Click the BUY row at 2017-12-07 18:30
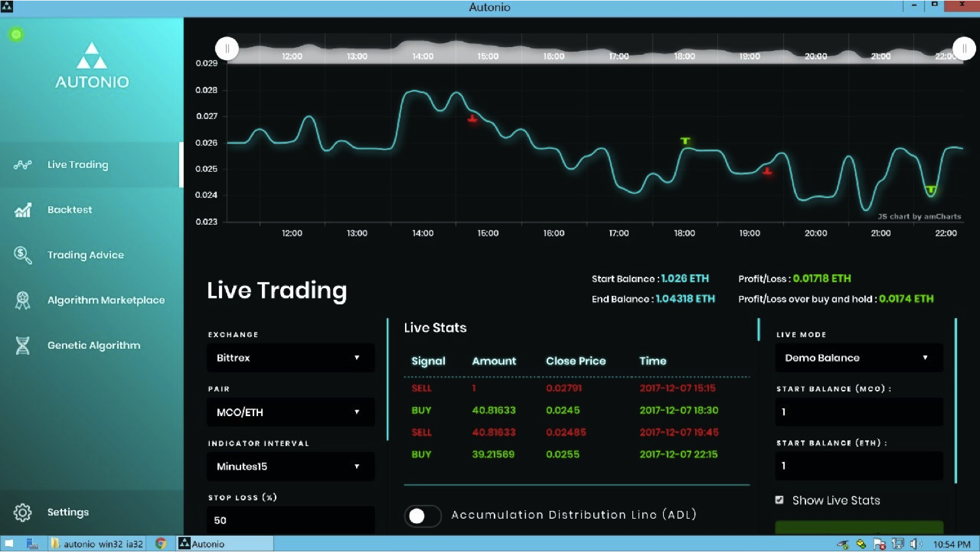The height and width of the screenshot is (552, 980). point(577,410)
